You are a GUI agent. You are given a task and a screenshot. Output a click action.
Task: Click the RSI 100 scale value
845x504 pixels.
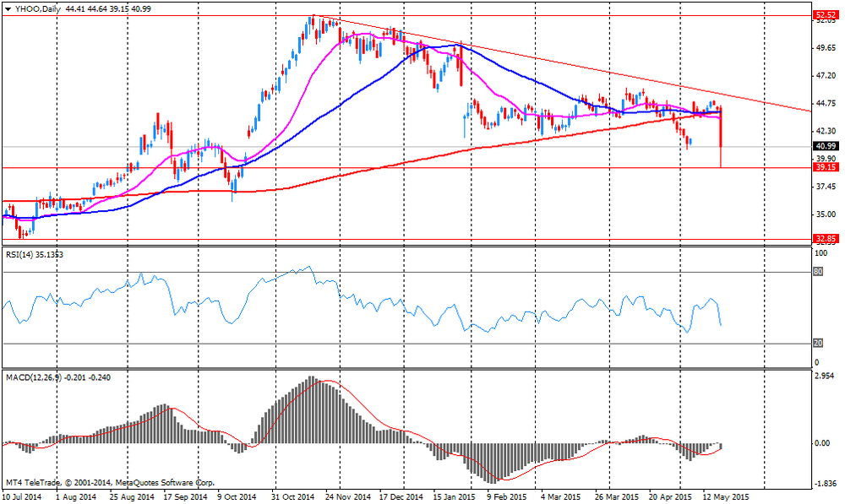pos(820,253)
